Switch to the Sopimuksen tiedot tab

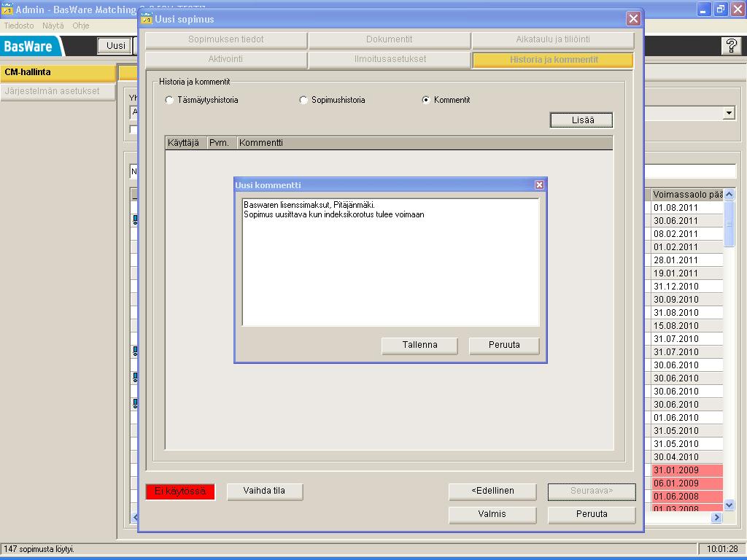[x=226, y=39]
